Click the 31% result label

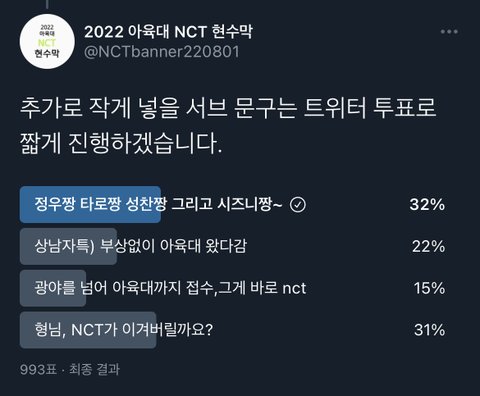coord(429,330)
